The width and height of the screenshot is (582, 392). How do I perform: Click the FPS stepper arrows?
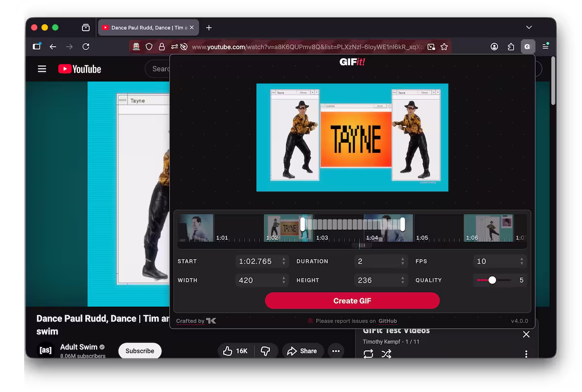tap(522, 261)
